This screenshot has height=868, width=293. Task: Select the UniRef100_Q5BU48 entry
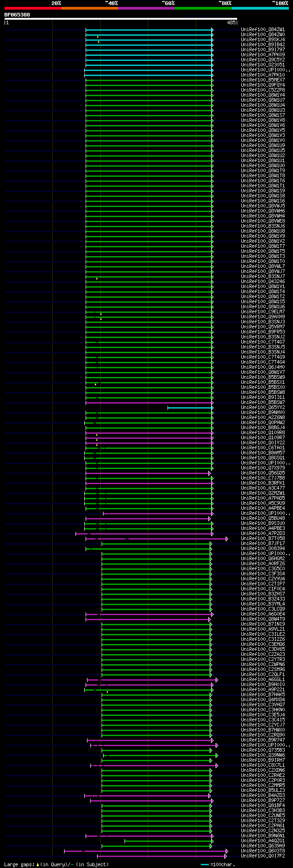tap(263, 519)
